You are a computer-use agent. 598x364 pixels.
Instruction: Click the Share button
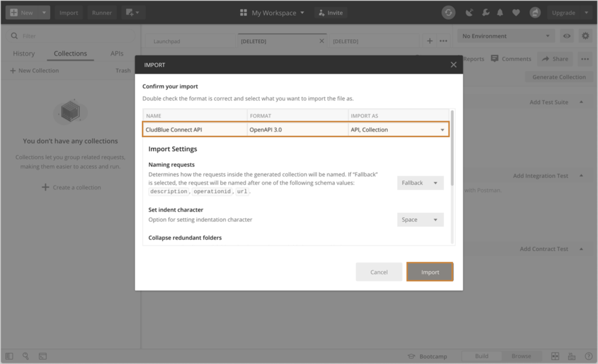(x=555, y=59)
